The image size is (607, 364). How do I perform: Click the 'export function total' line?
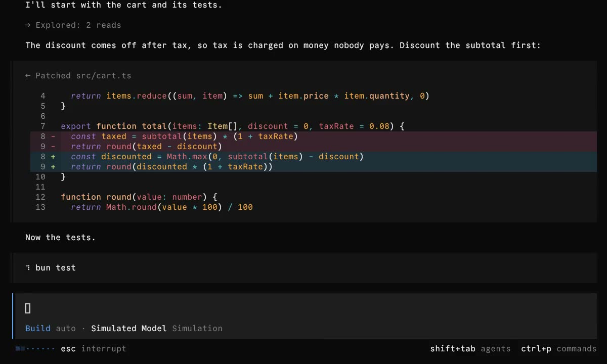tap(233, 126)
